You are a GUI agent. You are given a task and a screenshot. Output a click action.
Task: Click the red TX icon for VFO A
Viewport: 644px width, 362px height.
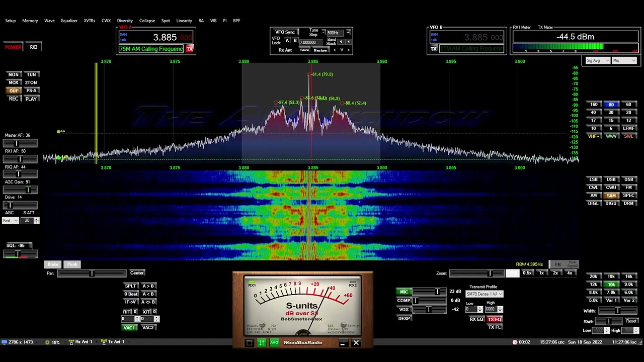pyautogui.click(x=190, y=49)
